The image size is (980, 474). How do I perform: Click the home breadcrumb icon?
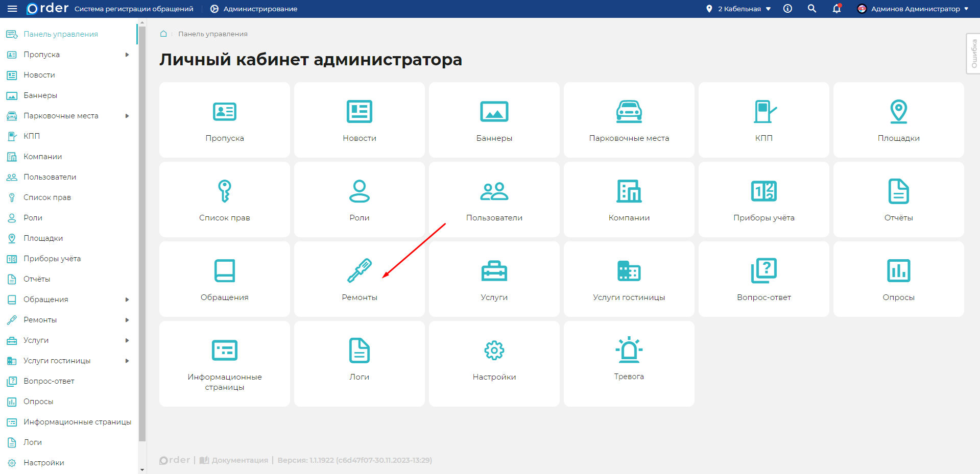coord(163,34)
